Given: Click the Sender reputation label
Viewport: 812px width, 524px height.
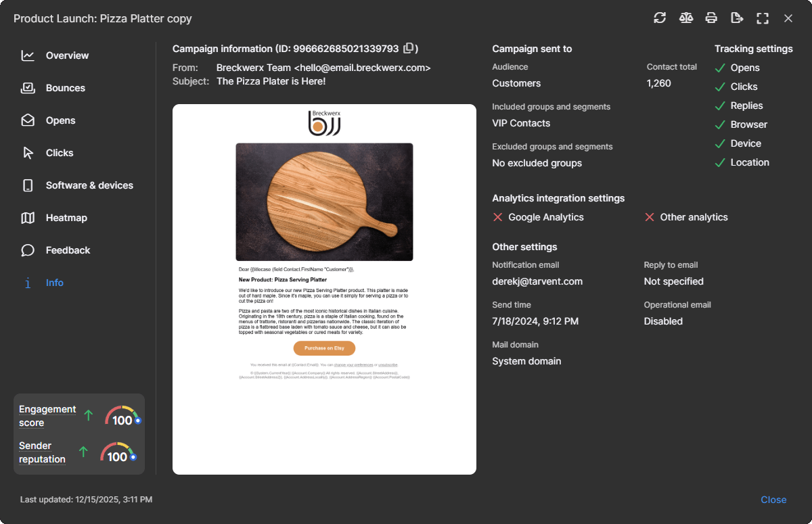Looking at the screenshot, I should (x=42, y=452).
